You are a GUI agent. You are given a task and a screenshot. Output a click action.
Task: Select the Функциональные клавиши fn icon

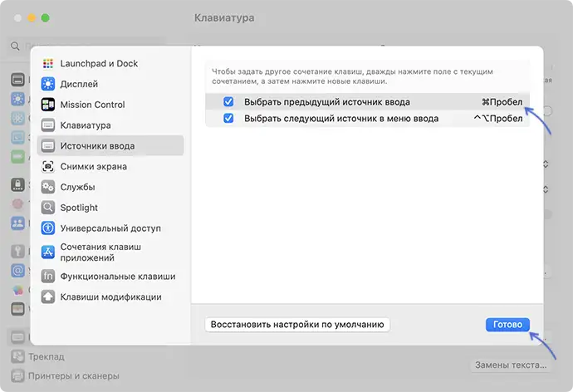(48, 277)
